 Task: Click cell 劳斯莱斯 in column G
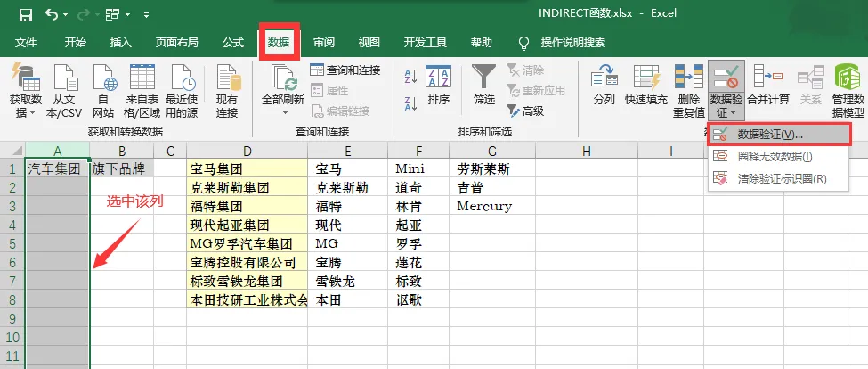point(492,169)
